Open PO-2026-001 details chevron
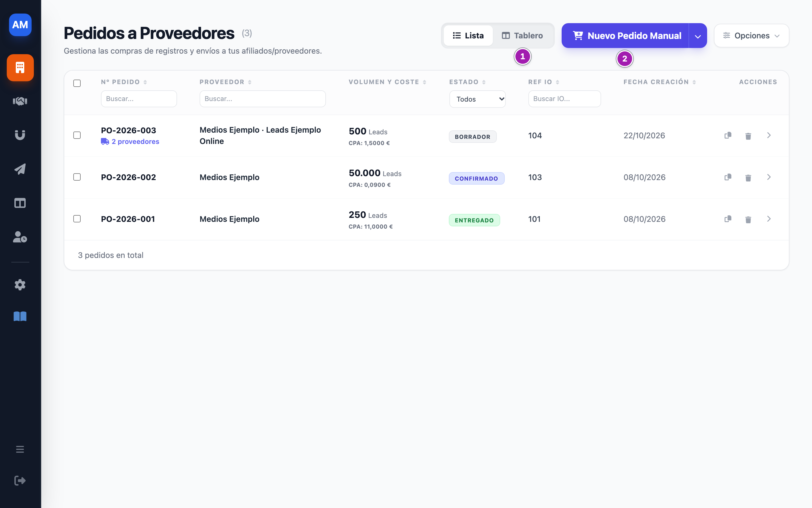Image resolution: width=812 pixels, height=508 pixels. tap(769, 219)
